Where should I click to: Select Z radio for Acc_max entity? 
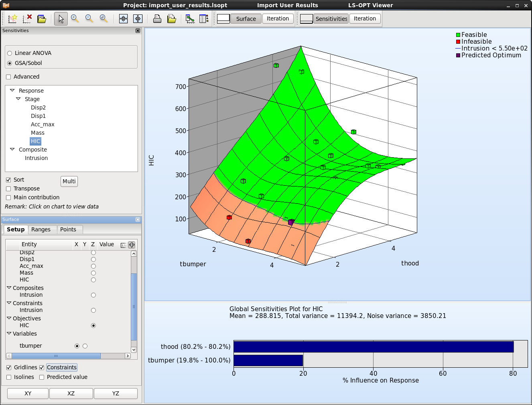coord(93,266)
